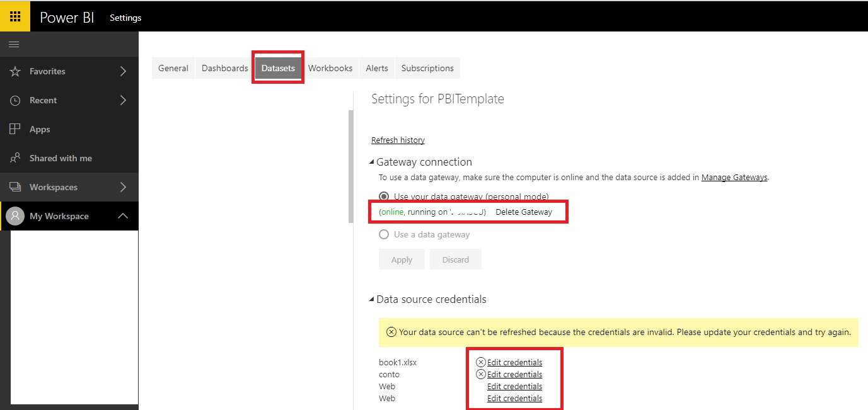Viewport: 868px width, 410px height.
Task: Expand the Favorites chevron
Action: click(x=124, y=72)
